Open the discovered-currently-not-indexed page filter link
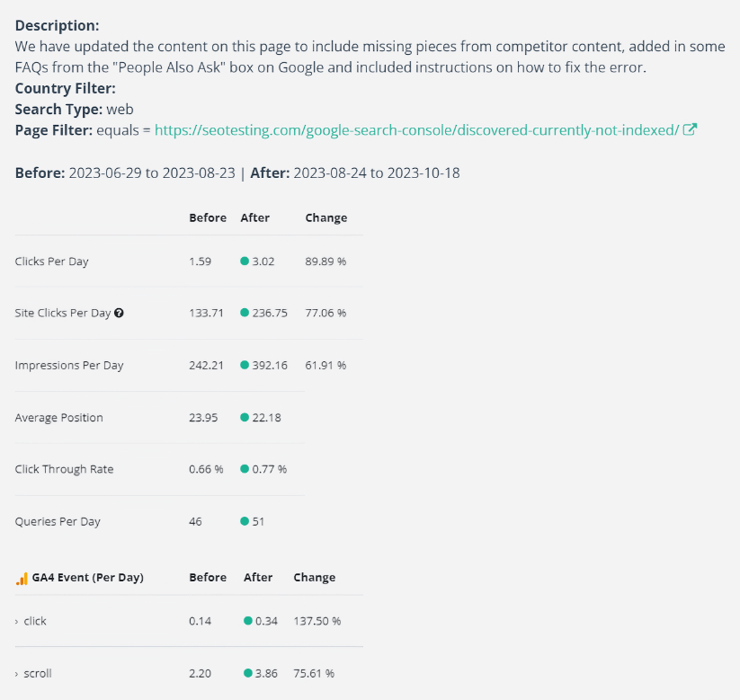The width and height of the screenshot is (740, 700). [417, 130]
